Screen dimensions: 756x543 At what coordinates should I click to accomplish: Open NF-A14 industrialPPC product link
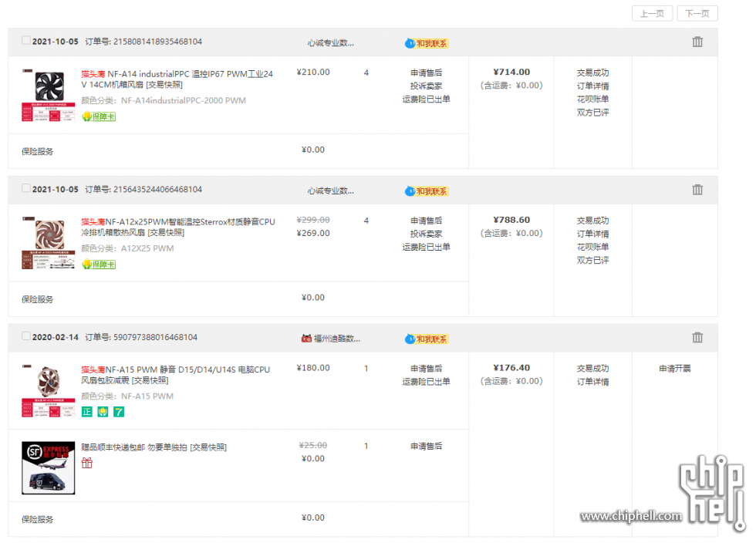pos(177,79)
